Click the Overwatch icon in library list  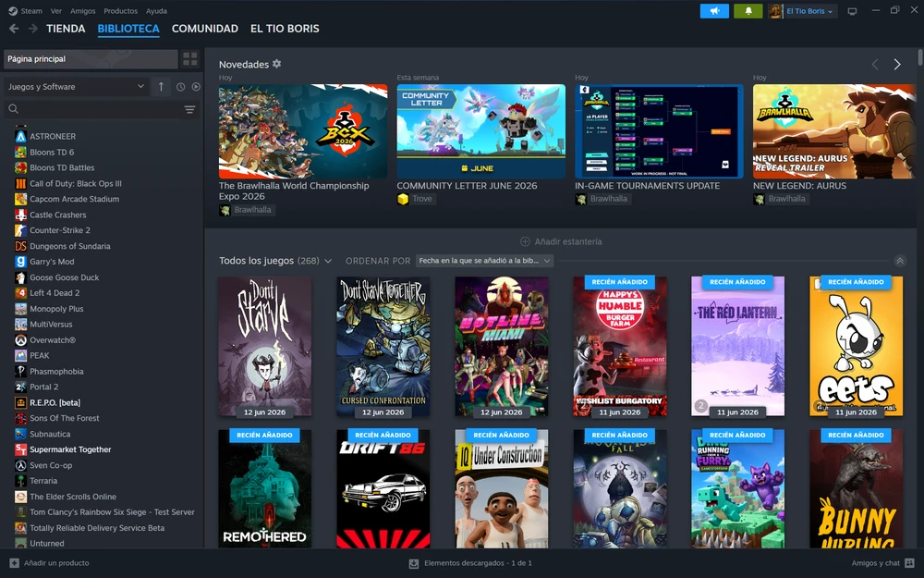[20, 340]
